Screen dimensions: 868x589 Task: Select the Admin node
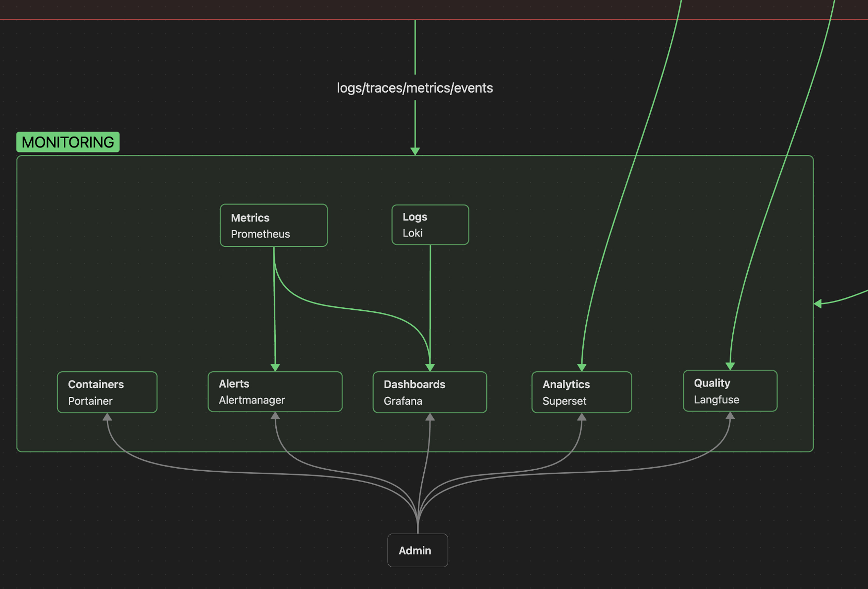418,551
